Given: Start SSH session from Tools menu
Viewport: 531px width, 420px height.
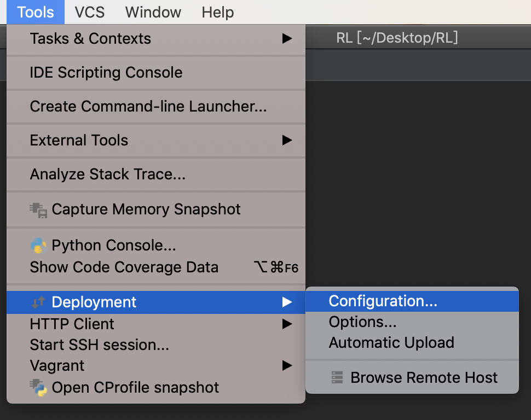Looking at the screenshot, I should [x=156, y=345].
